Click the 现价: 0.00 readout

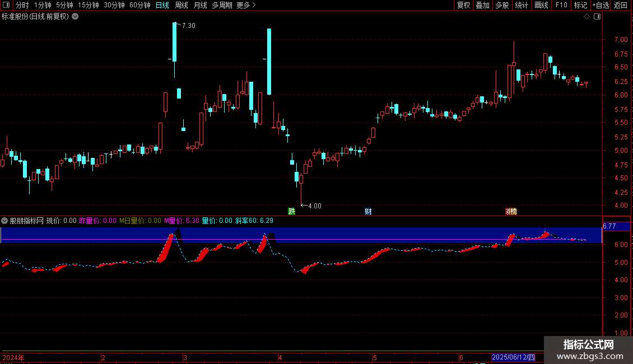[62, 221]
